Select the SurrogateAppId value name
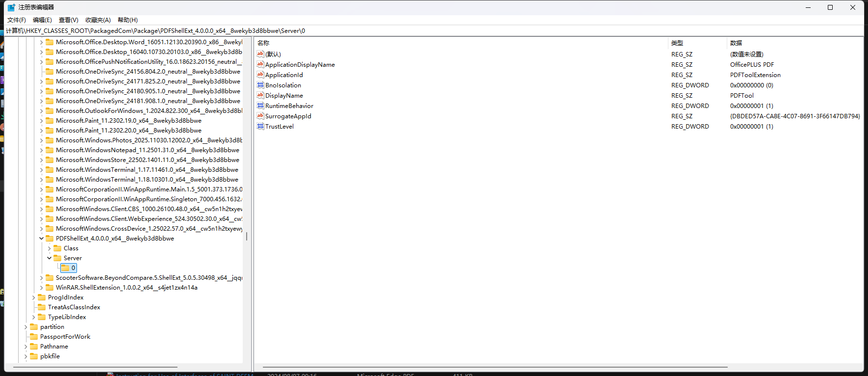The height and width of the screenshot is (376, 868). [x=288, y=116]
